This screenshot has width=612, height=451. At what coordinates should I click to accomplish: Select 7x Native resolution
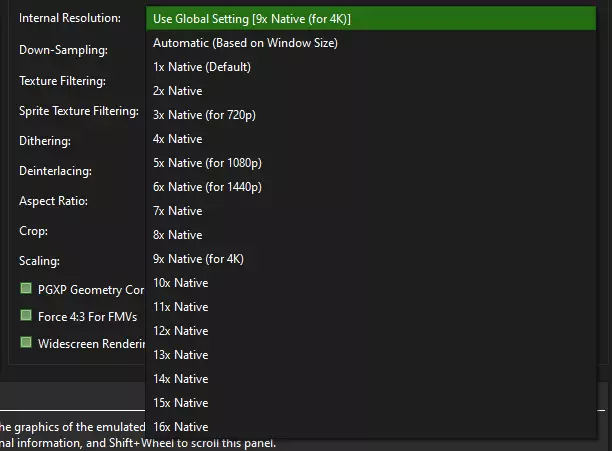(x=371, y=211)
